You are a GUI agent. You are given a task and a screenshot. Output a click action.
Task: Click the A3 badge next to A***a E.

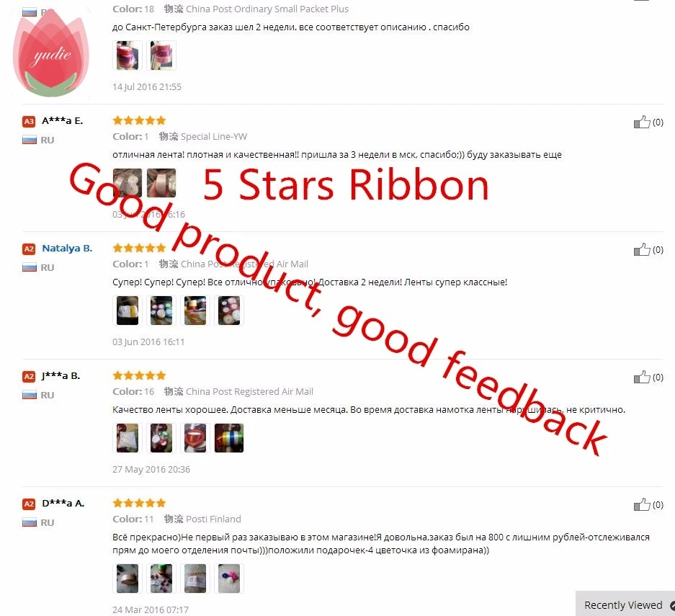(x=29, y=121)
